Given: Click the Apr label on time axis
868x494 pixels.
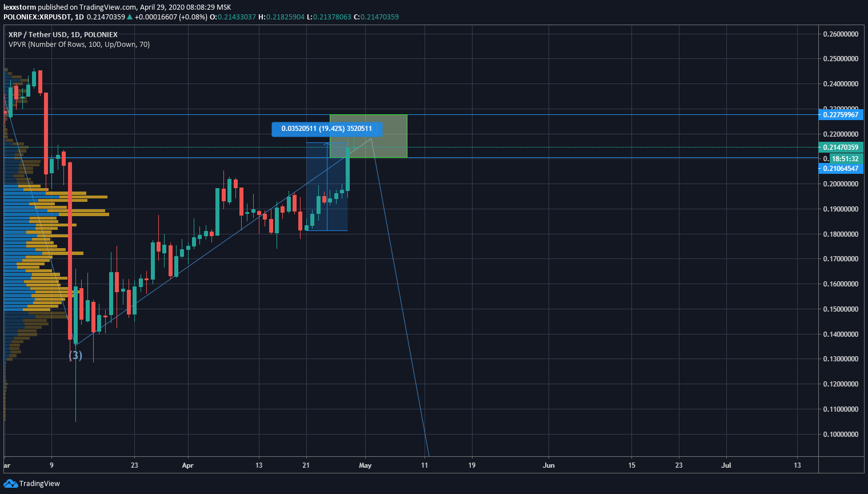Looking at the screenshot, I should pyautogui.click(x=187, y=465).
